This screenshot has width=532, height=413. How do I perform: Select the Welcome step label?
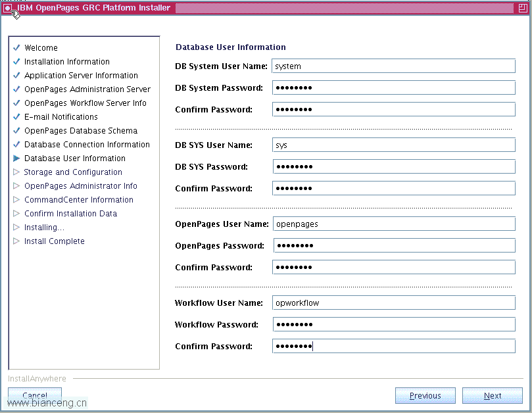[x=41, y=48]
